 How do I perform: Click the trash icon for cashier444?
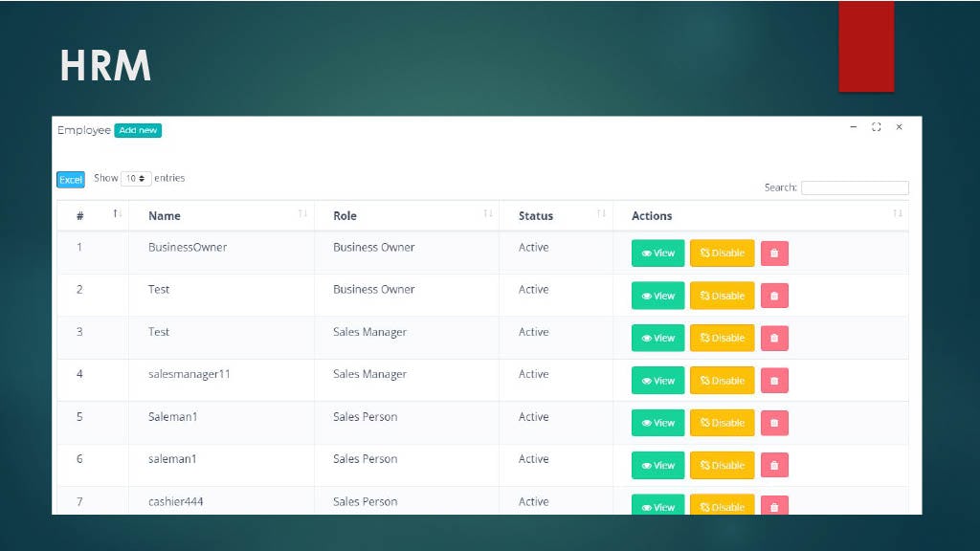(774, 507)
